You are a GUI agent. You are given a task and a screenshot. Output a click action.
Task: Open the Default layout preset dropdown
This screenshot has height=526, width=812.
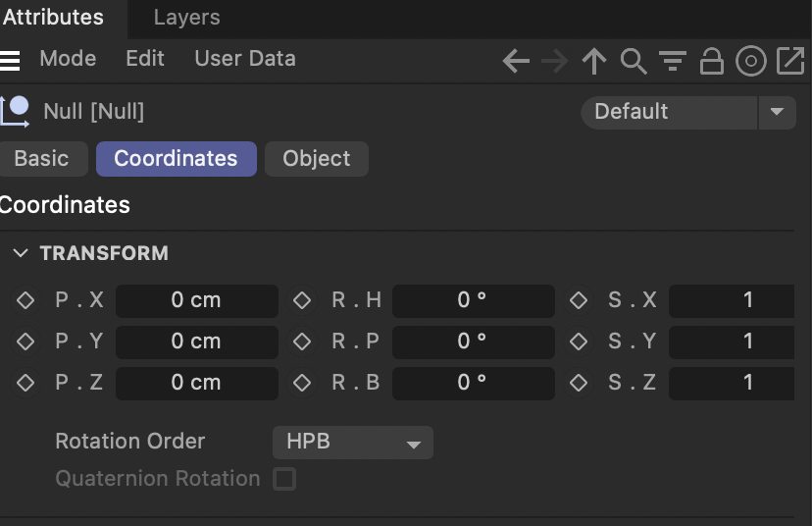click(687, 112)
